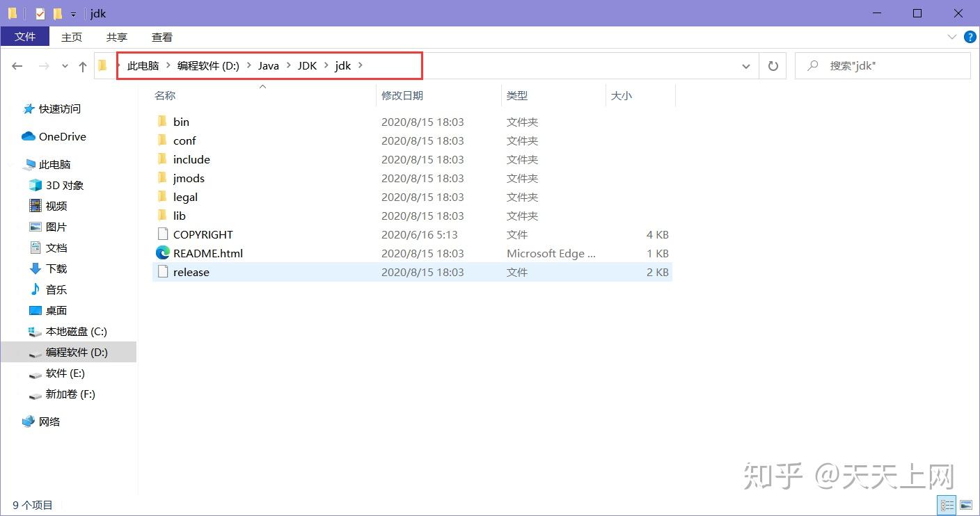Click 此电脑 in the breadcrumb path
980x516 pixels.
pyautogui.click(x=143, y=65)
